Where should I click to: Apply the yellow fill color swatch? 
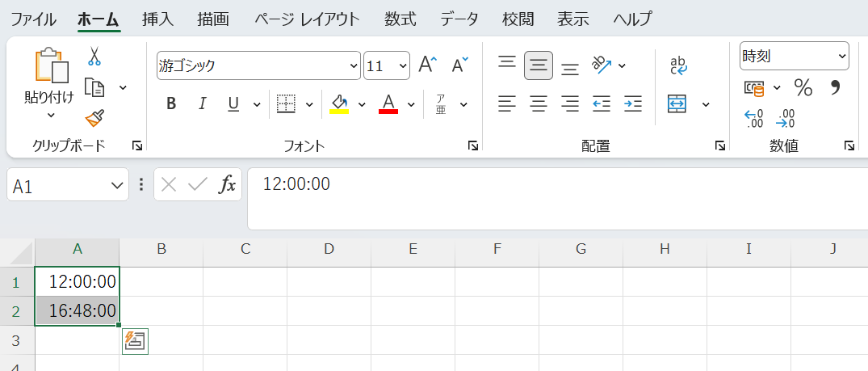pos(338,104)
